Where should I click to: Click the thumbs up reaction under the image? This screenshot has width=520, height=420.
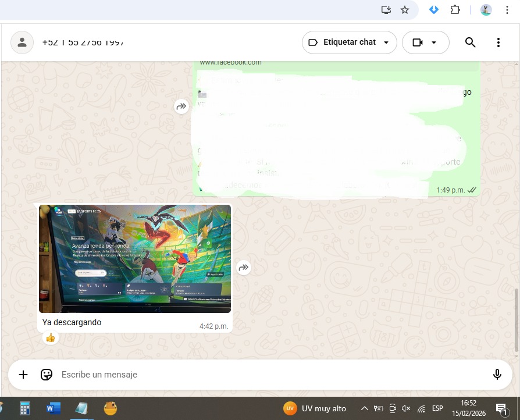point(51,338)
